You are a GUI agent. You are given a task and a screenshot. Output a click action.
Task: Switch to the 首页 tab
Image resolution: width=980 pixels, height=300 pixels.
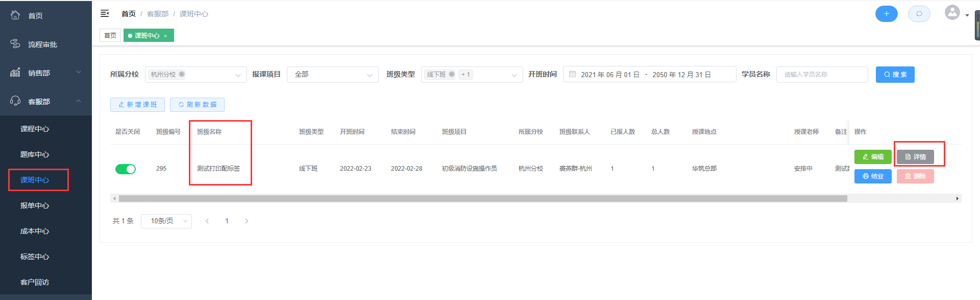110,36
